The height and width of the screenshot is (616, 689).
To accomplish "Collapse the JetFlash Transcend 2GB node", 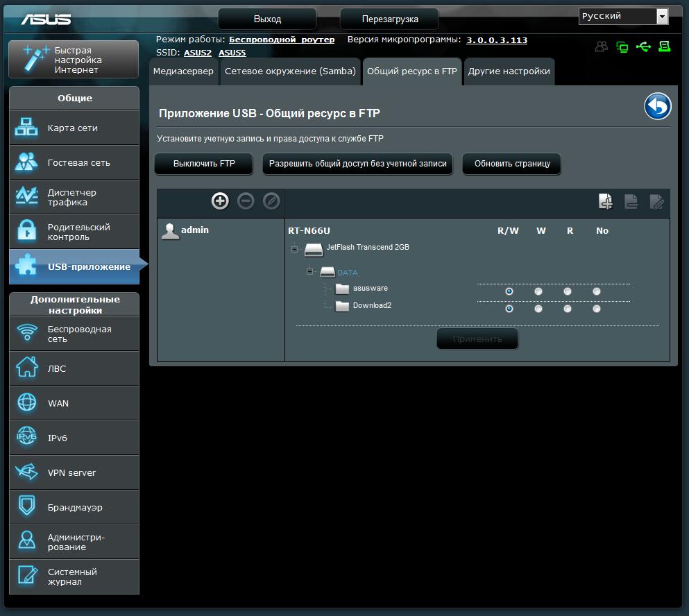I will pyautogui.click(x=294, y=250).
